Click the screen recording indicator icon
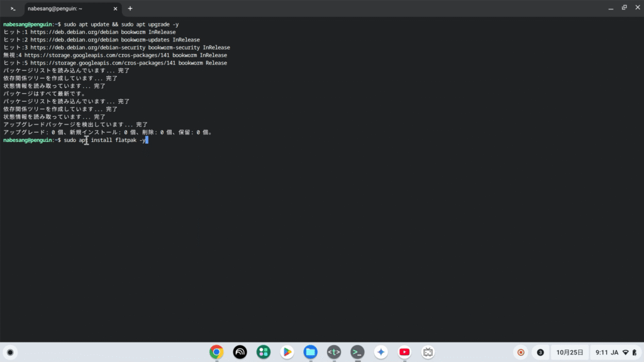This screenshot has width=644, height=362. (521, 353)
